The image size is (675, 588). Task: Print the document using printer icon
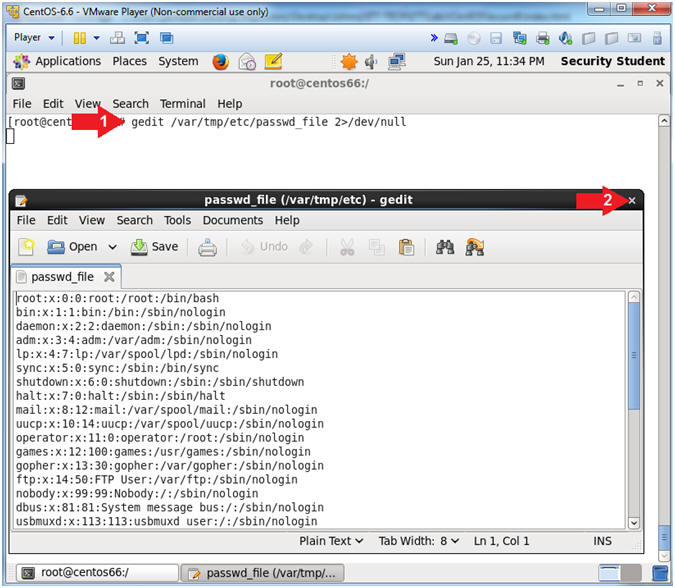point(207,248)
